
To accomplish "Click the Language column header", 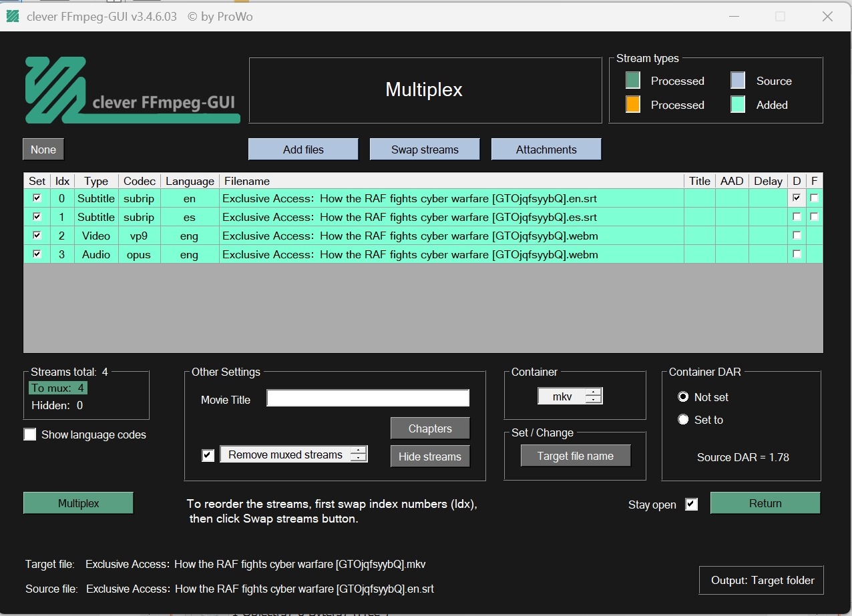I will pos(190,181).
